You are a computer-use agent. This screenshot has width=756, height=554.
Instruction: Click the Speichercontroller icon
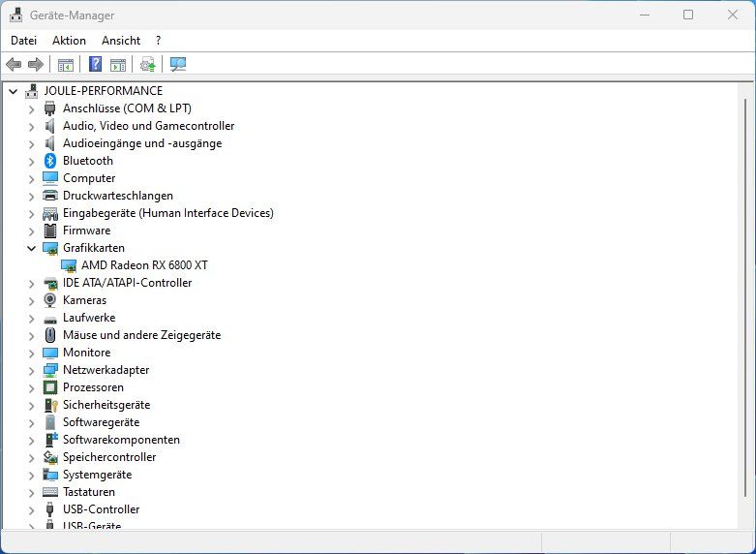point(50,457)
